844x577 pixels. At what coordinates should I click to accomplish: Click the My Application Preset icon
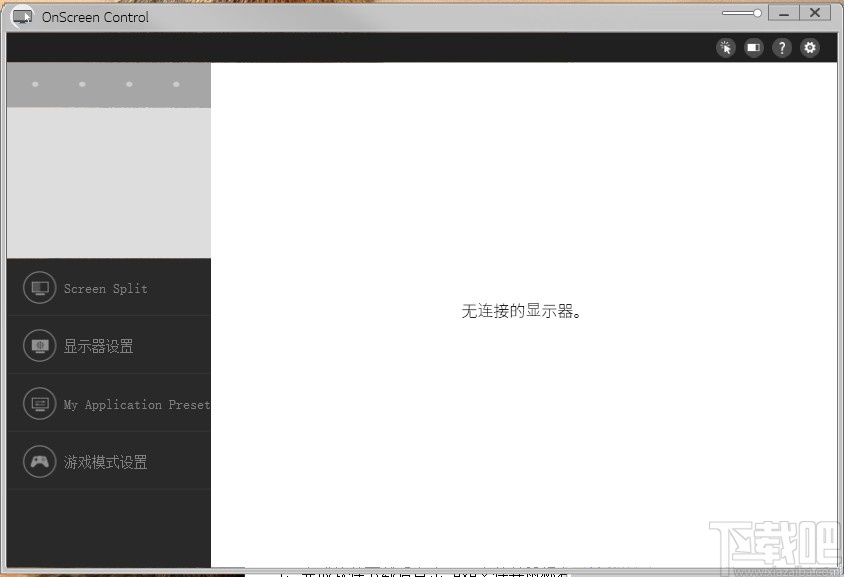pos(39,403)
